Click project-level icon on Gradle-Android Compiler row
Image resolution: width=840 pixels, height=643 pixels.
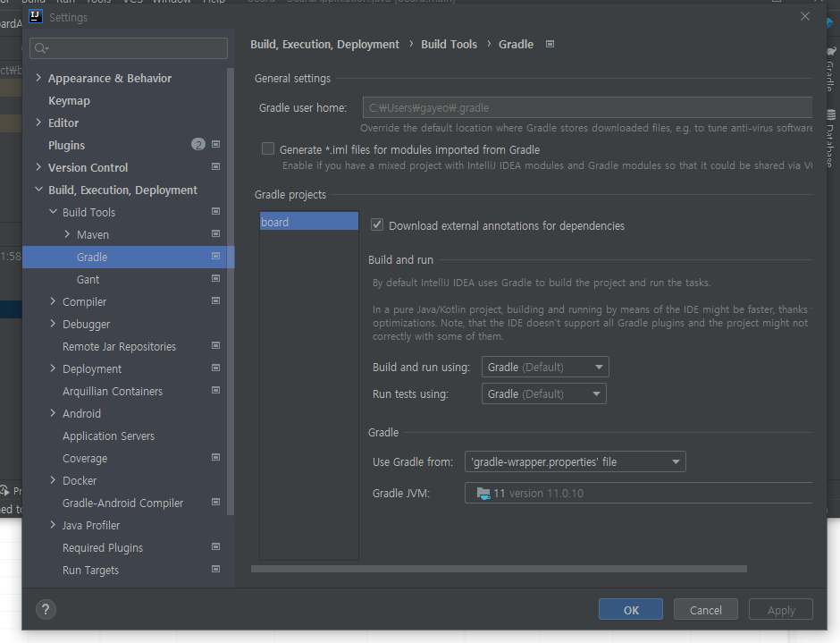[216, 502]
